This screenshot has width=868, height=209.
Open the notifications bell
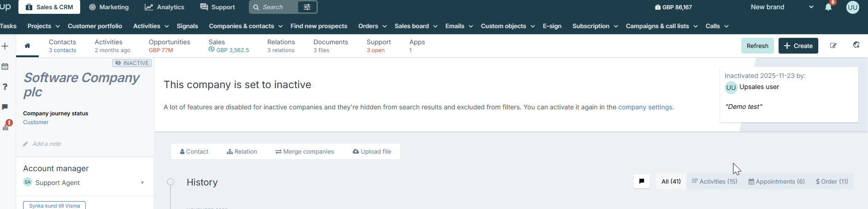click(x=828, y=7)
